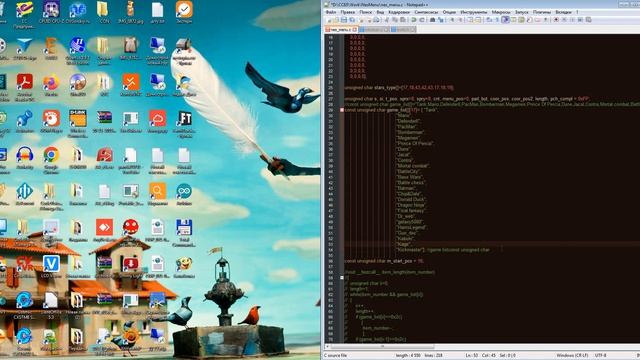640x360 pixels.
Task: Open the Опции menu
Action: click(x=449, y=12)
